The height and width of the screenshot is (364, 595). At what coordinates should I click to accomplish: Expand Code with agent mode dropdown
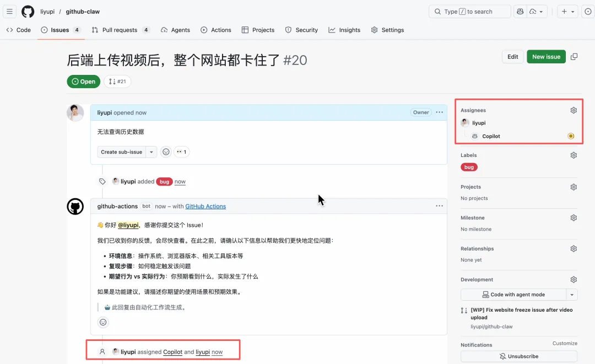[572, 295]
